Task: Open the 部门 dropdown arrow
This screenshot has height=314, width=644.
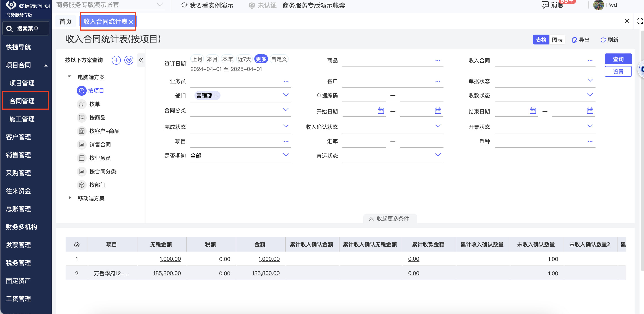Action: 286,95
